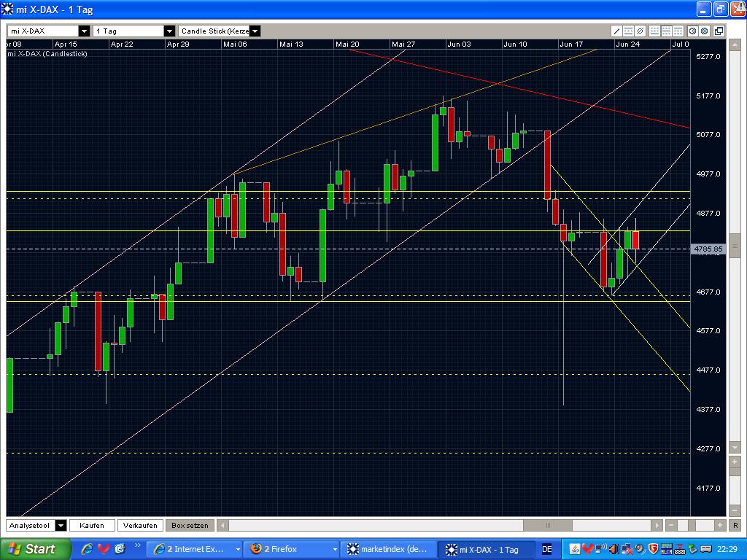This screenshot has width=747, height=560.
Task: Click vertical zoom minus button
Action: click(735, 510)
